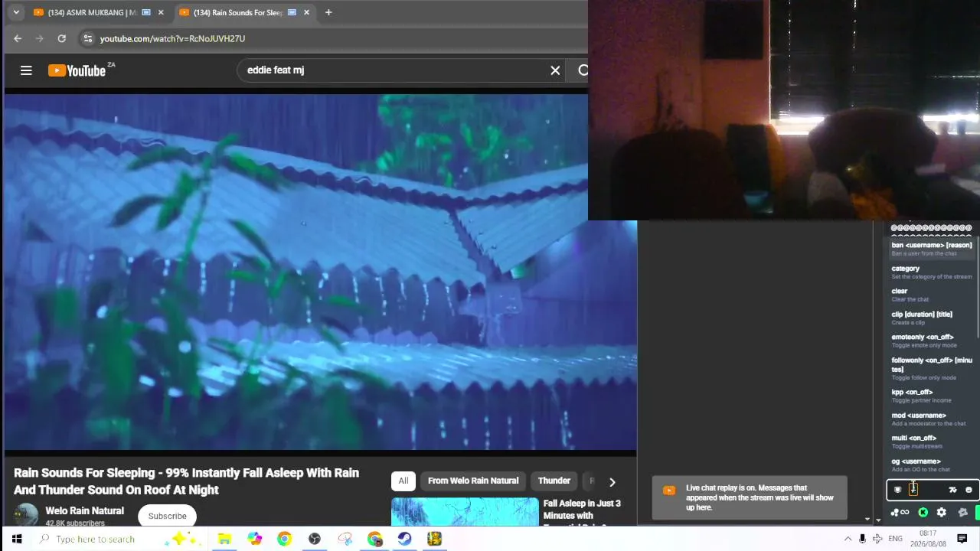The image size is (980, 551).
Task: Choose the 'clear' chat command
Action: [932, 295]
